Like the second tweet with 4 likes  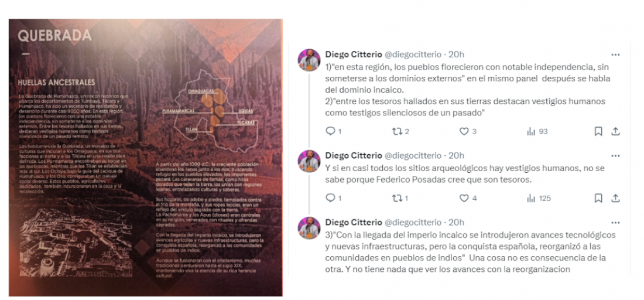[x=468, y=199]
